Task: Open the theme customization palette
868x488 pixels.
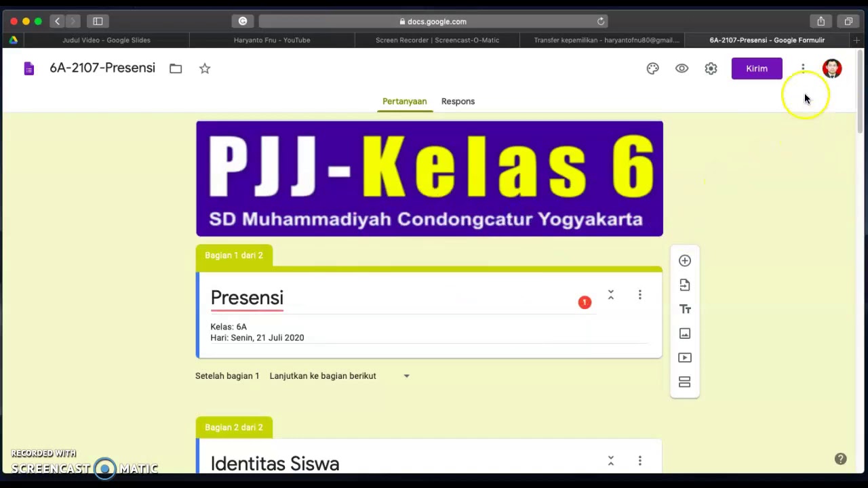Action: pyautogui.click(x=652, y=68)
